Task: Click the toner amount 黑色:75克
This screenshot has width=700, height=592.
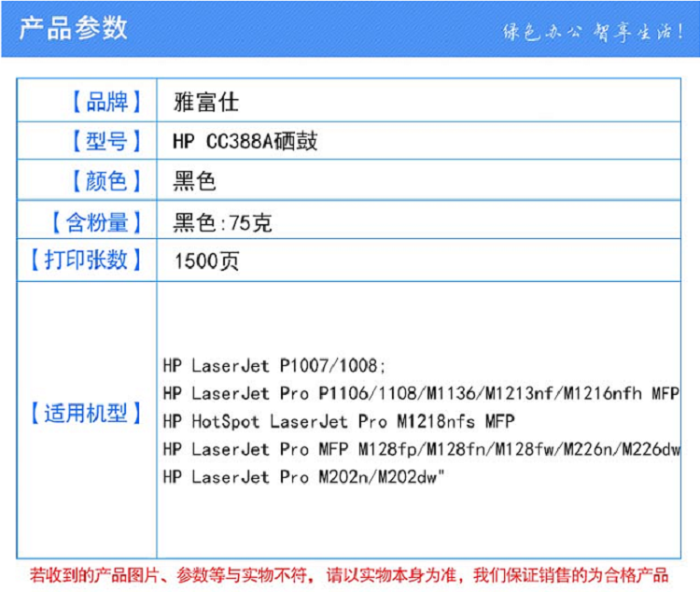Action: [x=222, y=223]
